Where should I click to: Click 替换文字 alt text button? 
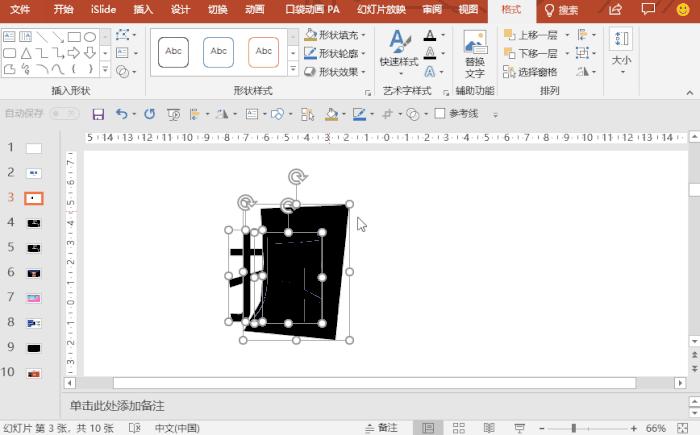pos(475,54)
